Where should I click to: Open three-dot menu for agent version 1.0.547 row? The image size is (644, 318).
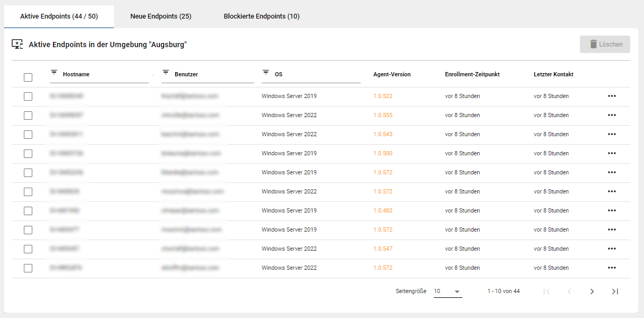[x=612, y=249]
